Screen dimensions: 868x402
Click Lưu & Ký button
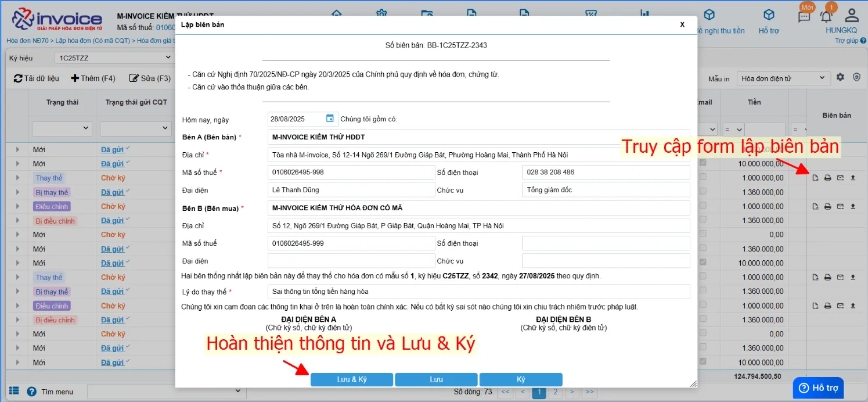352,379
